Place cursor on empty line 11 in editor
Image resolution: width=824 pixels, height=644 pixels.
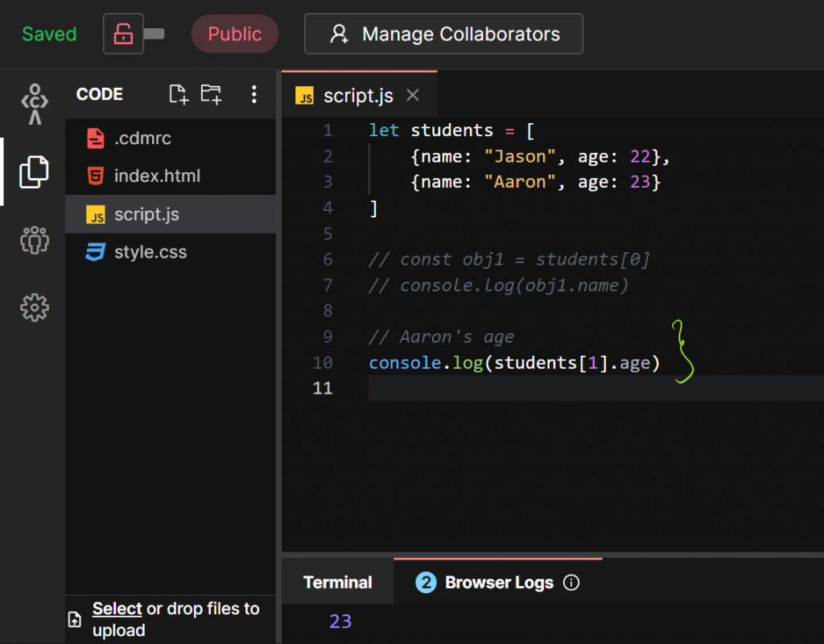596,389
